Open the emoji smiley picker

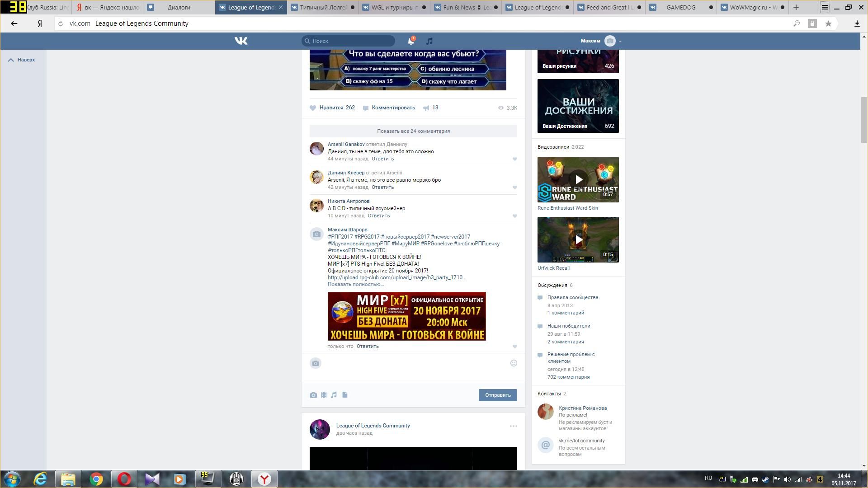click(x=514, y=363)
